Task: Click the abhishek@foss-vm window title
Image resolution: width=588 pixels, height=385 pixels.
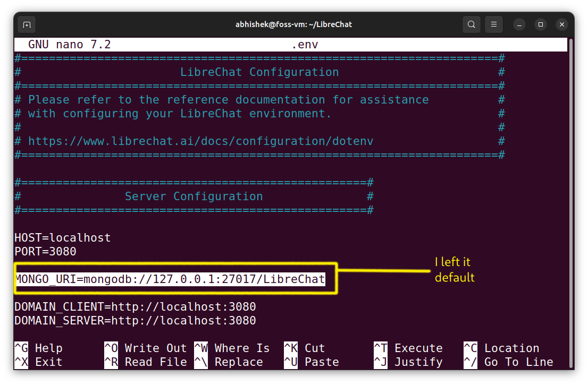Action: point(294,24)
